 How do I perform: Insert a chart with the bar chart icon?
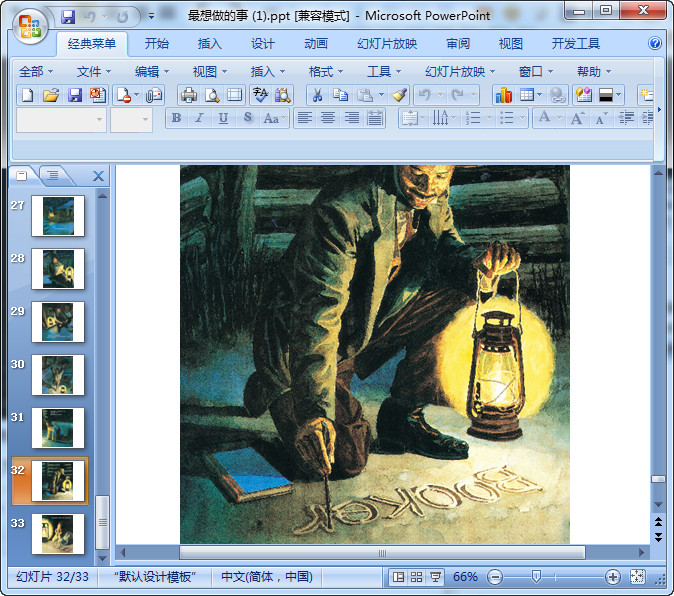tap(503, 95)
